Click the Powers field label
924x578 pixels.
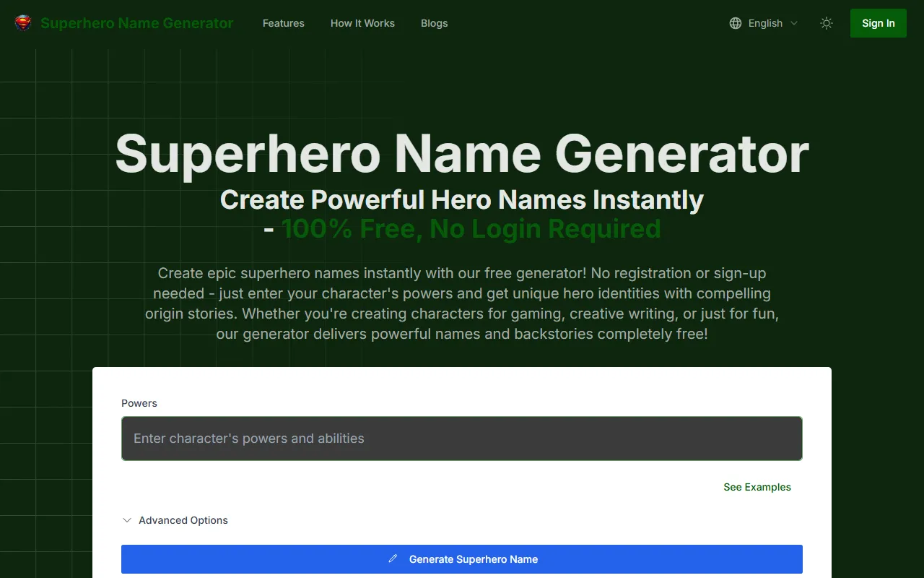139,403
